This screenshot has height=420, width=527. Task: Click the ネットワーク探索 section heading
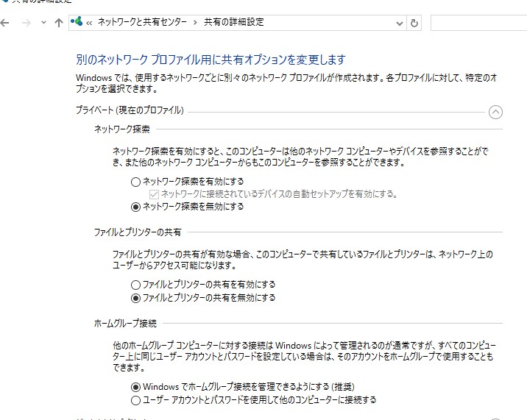121,129
